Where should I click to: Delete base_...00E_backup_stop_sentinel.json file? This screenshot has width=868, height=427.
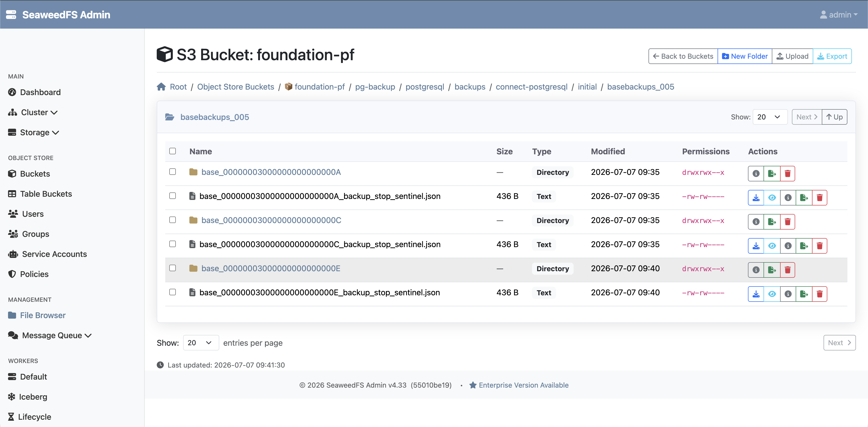pyautogui.click(x=820, y=294)
